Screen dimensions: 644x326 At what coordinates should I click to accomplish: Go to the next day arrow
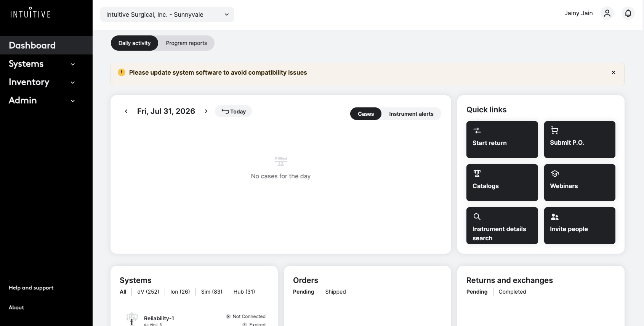click(x=206, y=111)
